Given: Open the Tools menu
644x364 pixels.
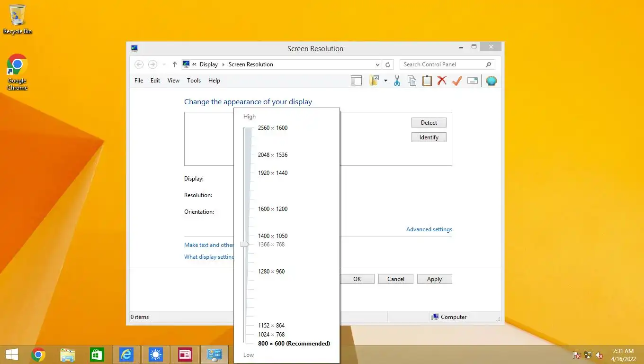Looking at the screenshot, I should (194, 81).
